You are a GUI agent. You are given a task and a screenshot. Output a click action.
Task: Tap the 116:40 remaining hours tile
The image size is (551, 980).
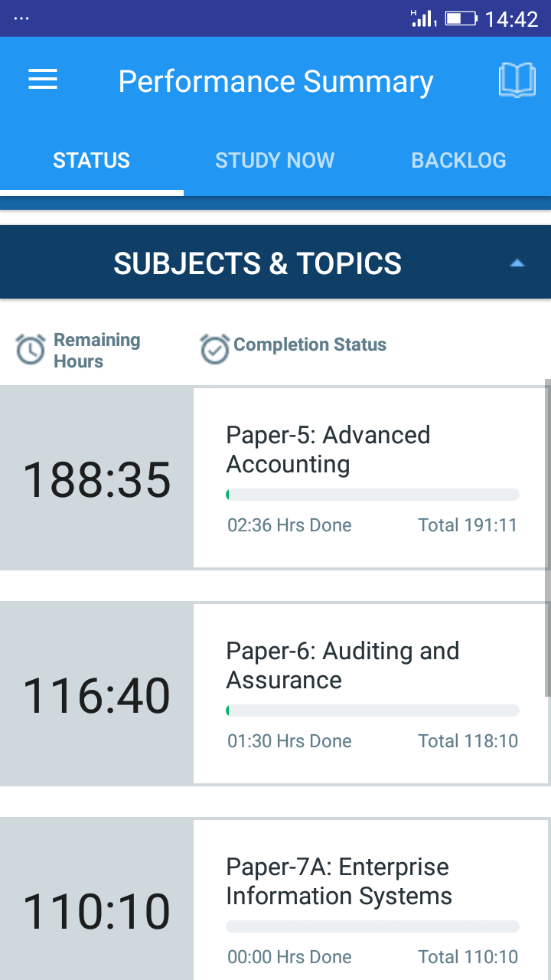tap(96, 694)
